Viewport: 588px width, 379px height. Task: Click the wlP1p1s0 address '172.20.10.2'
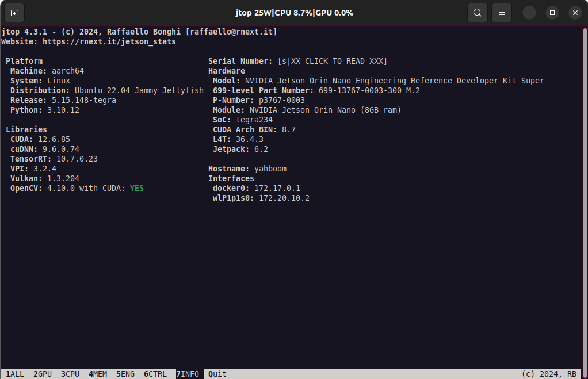(284, 198)
